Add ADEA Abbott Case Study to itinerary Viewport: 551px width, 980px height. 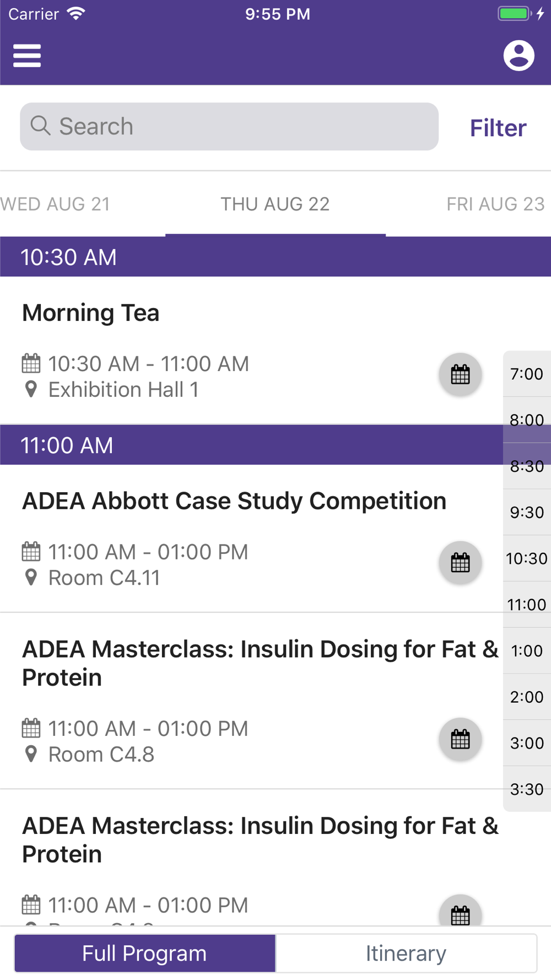(460, 563)
